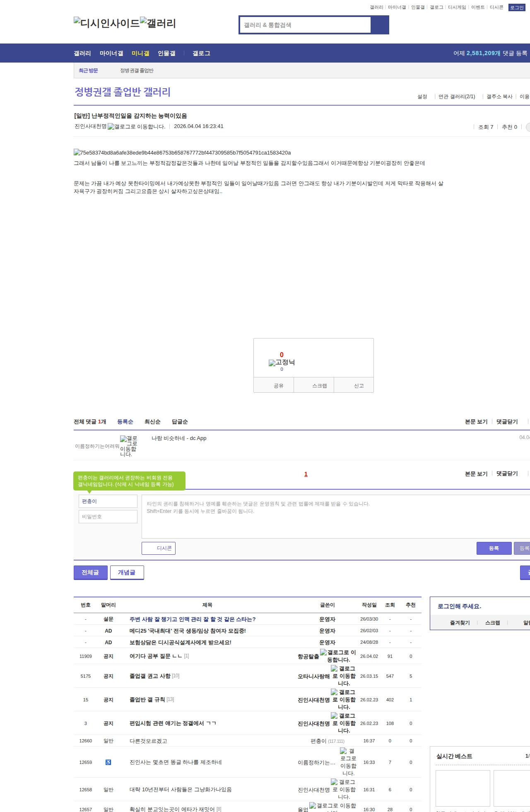
Task: Go to 미니갤 in the navigation bar
Action: point(140,53)
